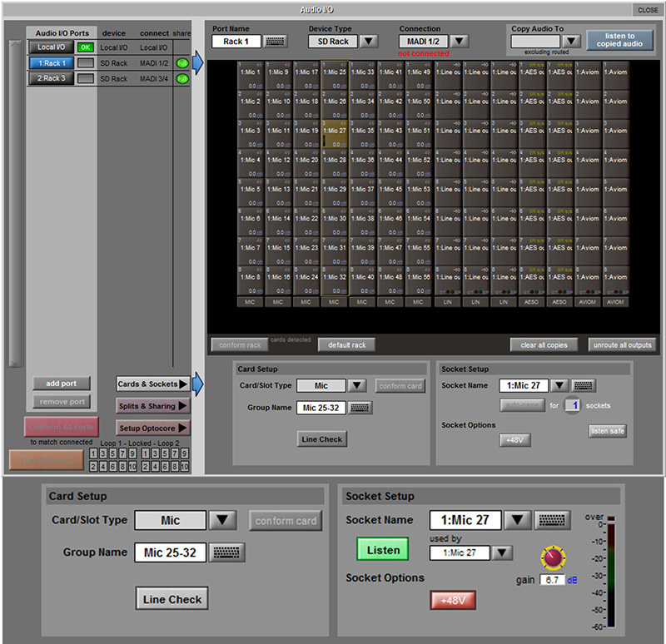Select first MIC card label below grid
Image resolution: width=666 pixels, height=644 pixels.
pos(251,302)
